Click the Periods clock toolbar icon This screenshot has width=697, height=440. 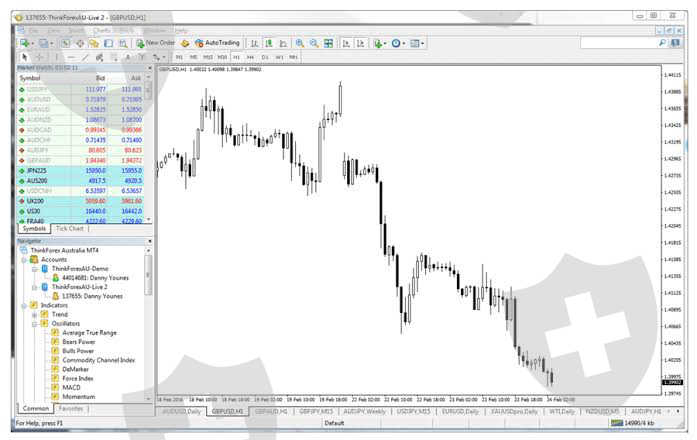396,43
